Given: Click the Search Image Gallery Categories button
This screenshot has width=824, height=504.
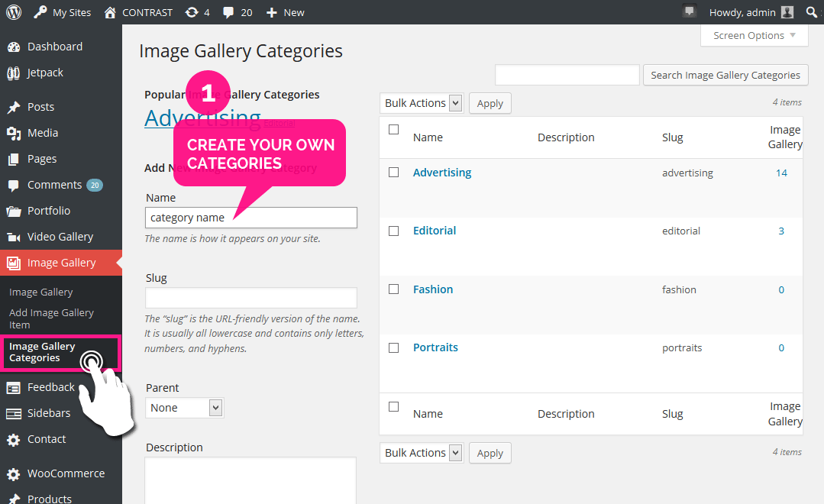Looking at the screenshot, I should [725, 75].
